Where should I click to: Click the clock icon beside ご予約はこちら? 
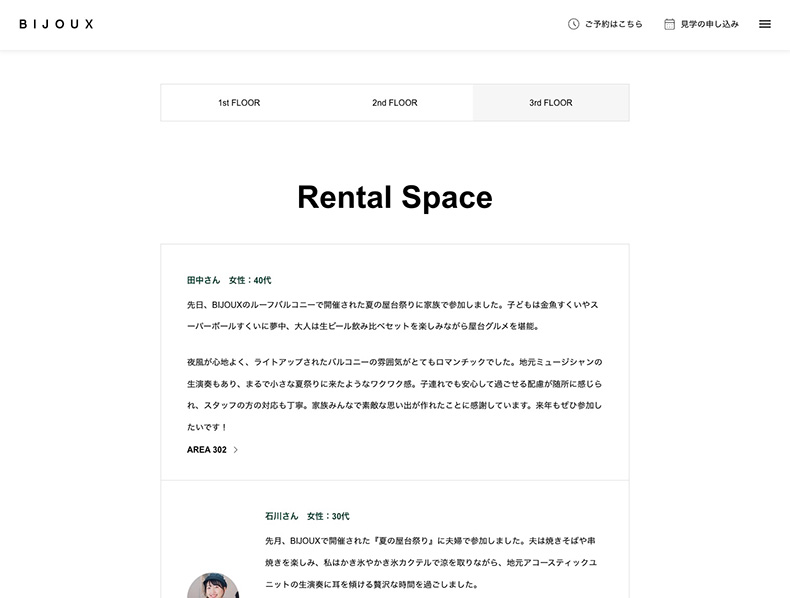[573, 24]
